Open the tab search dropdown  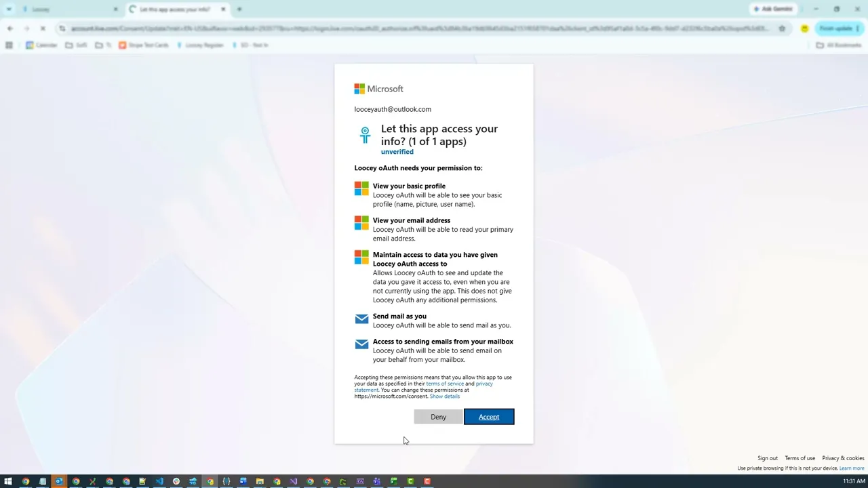click(9, 9)
